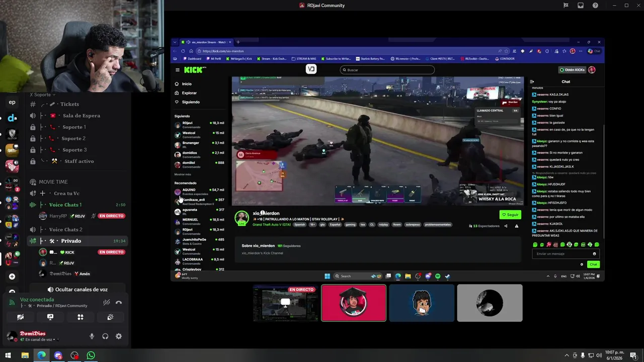The height and width of the screenshot is (362, 644).
Task: Open Brunenger channel in Kick sidebar
Action: click(x=199, y=144)
